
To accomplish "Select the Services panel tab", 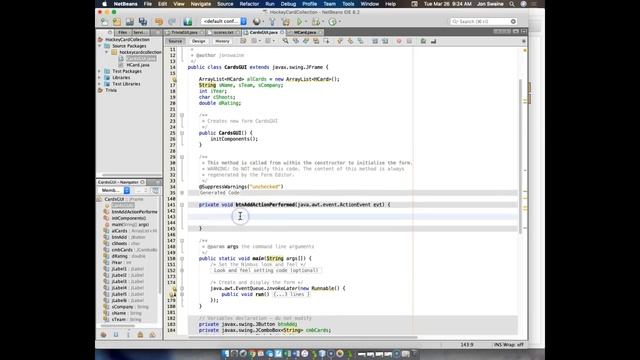I will [x=139, y=32].
